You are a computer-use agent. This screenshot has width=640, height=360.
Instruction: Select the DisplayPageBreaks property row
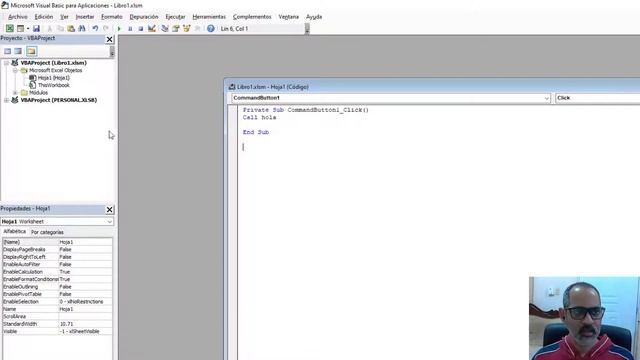[57, 249]
